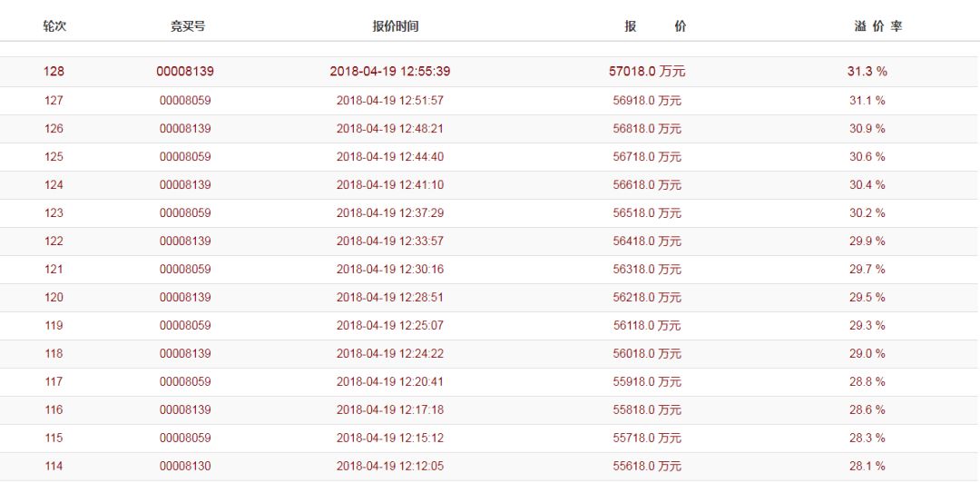Click the 报价时间 column header
The height and width of the screenshot is (483, 980).
[x=395, y=26]
